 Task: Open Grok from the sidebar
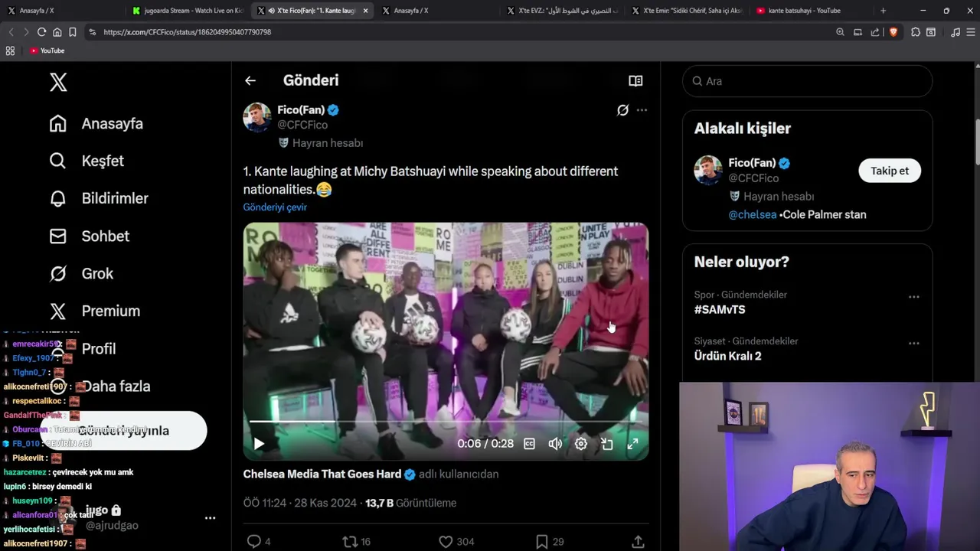click(x=80, y=273)
